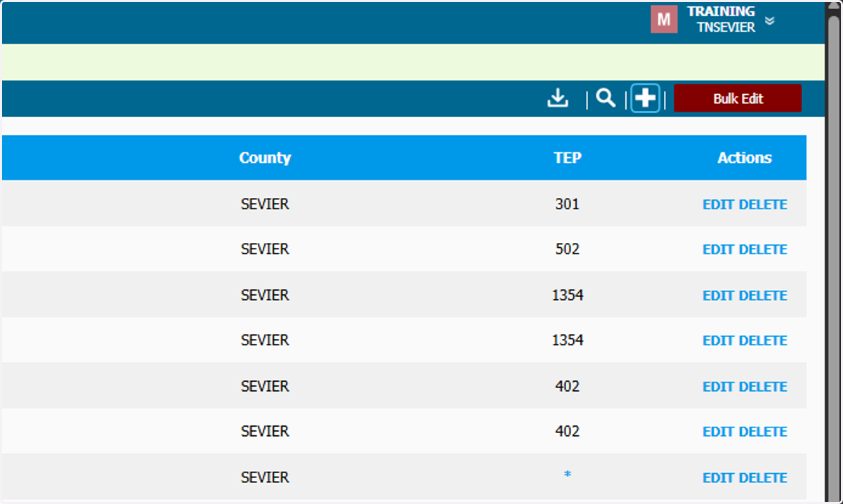This screenshot has height=504, width=843.
Task: Select the TEP value 301
Action: click(x=568, y=204)
